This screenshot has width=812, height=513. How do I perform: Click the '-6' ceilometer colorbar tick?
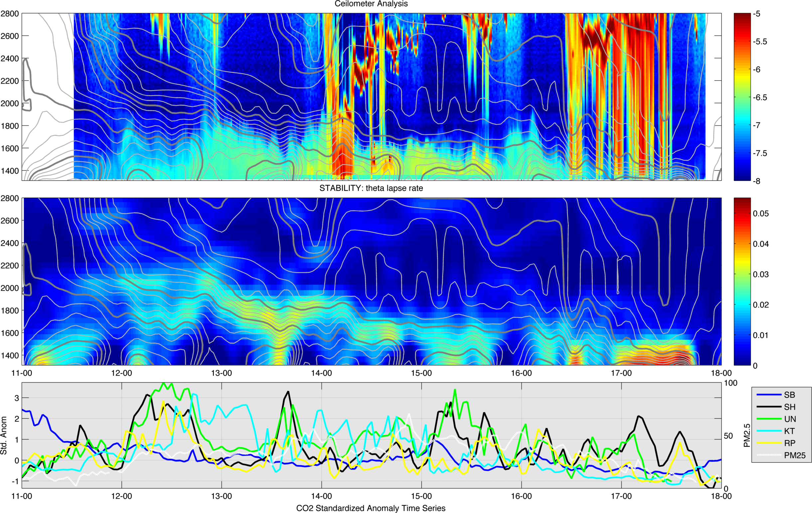click(756, 70)
